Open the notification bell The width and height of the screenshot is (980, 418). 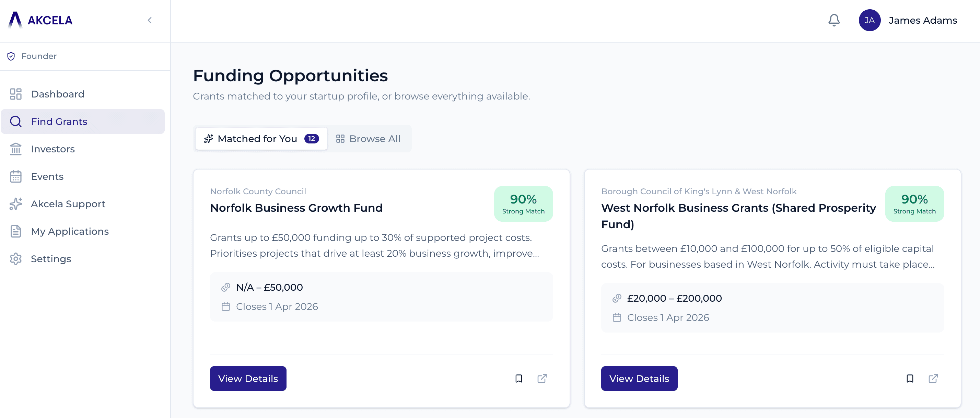pyautogui.click(x=833, y=20)
